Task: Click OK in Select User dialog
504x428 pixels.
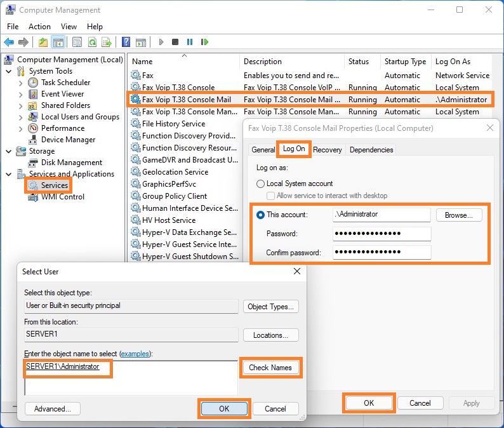Action: coord(224,409)
